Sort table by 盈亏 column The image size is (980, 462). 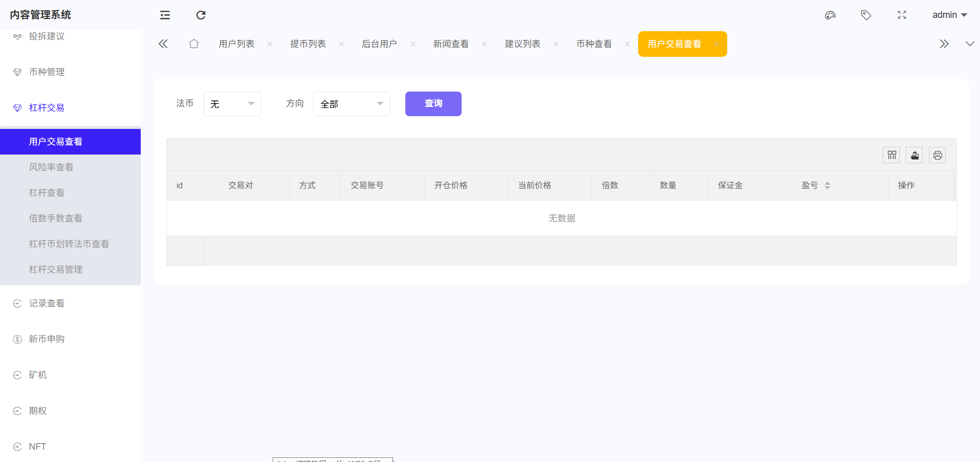click(827, 185)
